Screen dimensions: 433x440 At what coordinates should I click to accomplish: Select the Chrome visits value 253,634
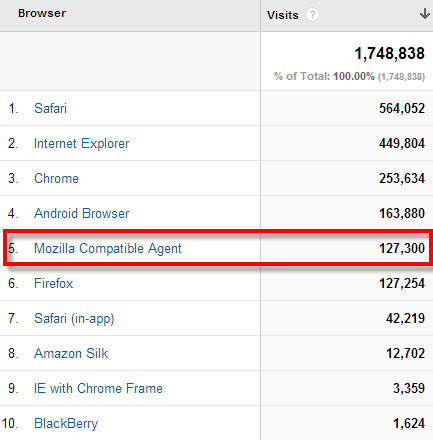click(402, 178)
